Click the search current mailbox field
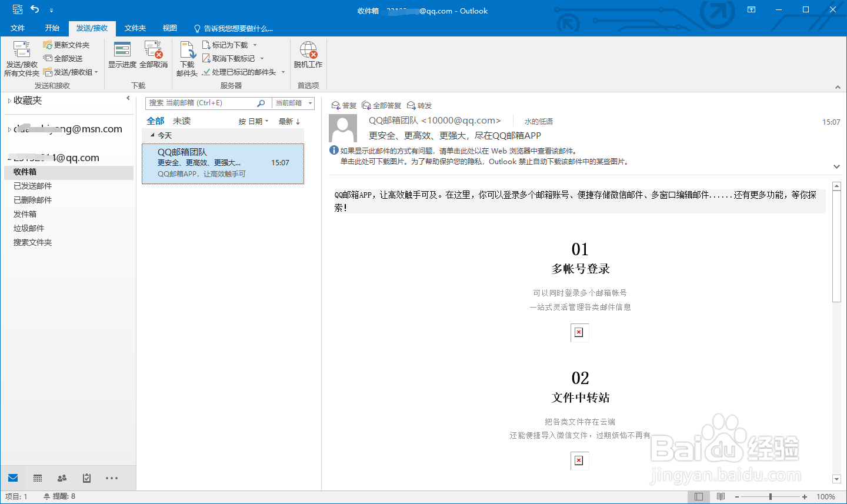This screenshot has height=504, width=847. tap(200, 103)
